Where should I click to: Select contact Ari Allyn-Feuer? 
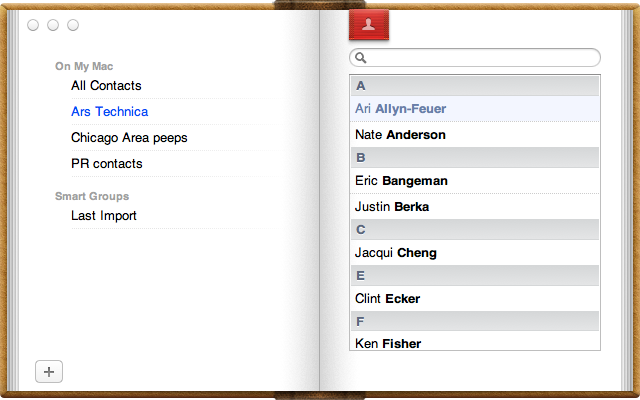click(475, 109)
